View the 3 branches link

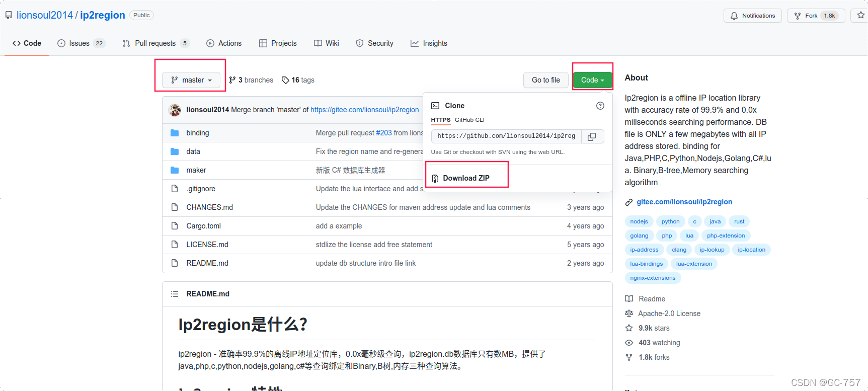coord(251,80)
